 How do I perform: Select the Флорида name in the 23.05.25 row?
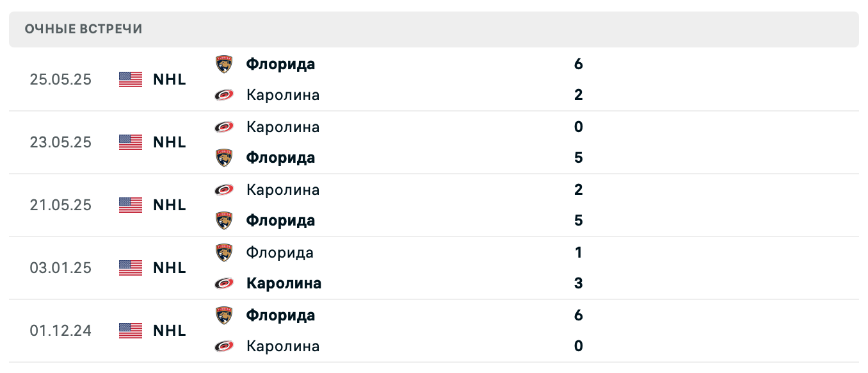click(281, 158)
